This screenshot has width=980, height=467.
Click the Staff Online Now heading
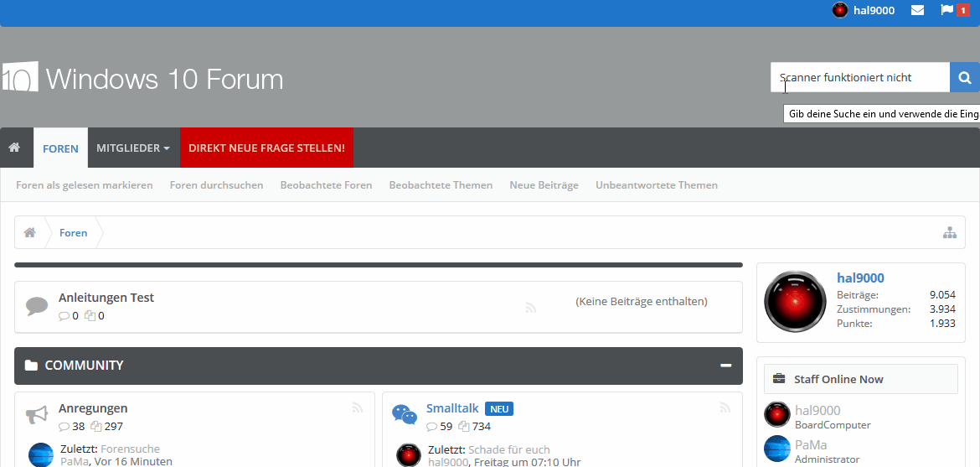click(x=838, y=379)
